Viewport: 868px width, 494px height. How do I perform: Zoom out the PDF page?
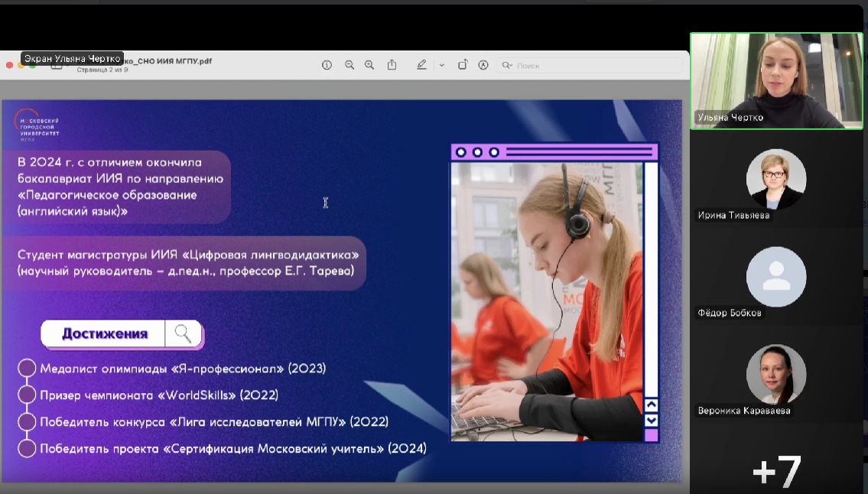(x=349, y=65)
